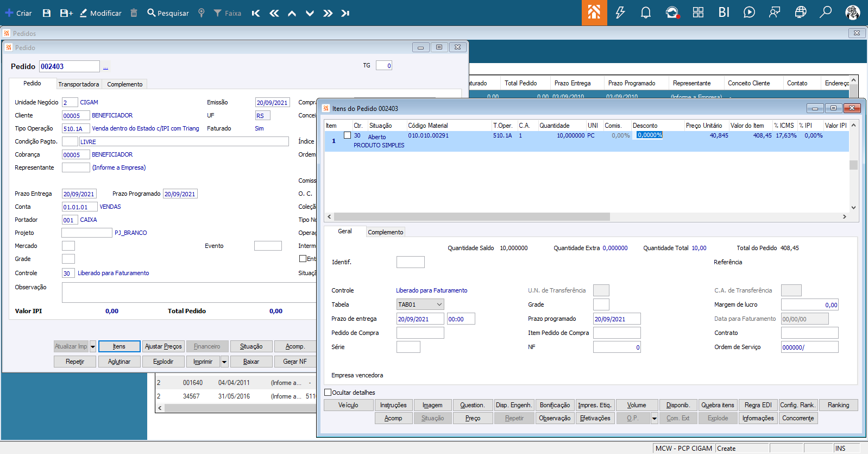Jump to first record arrow icon
Screen dimensions: 868x454
click(x=256, y=13)
